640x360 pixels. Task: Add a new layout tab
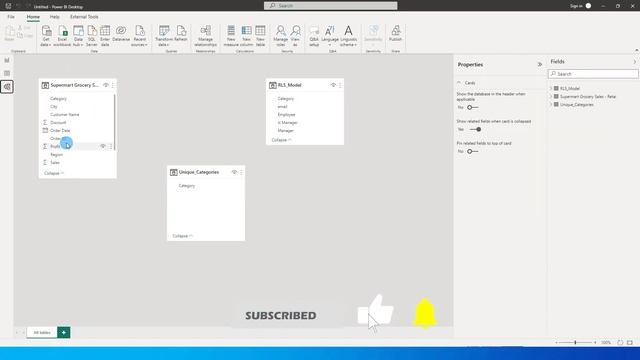tap(64, 332)
